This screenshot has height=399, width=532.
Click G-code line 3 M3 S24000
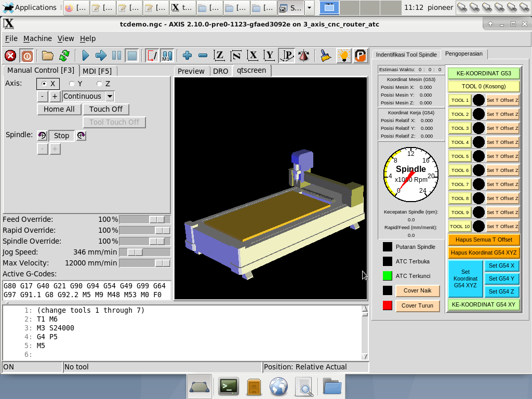coord(55,328)
